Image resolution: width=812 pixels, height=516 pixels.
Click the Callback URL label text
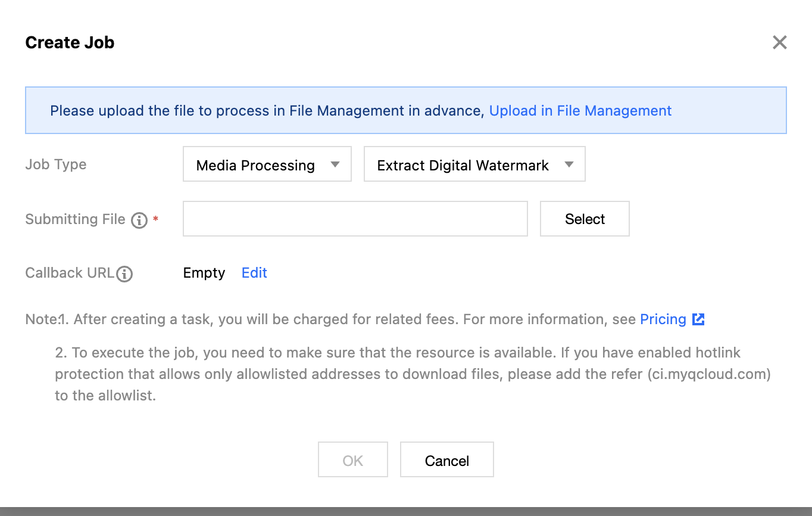tap(70, 273)
